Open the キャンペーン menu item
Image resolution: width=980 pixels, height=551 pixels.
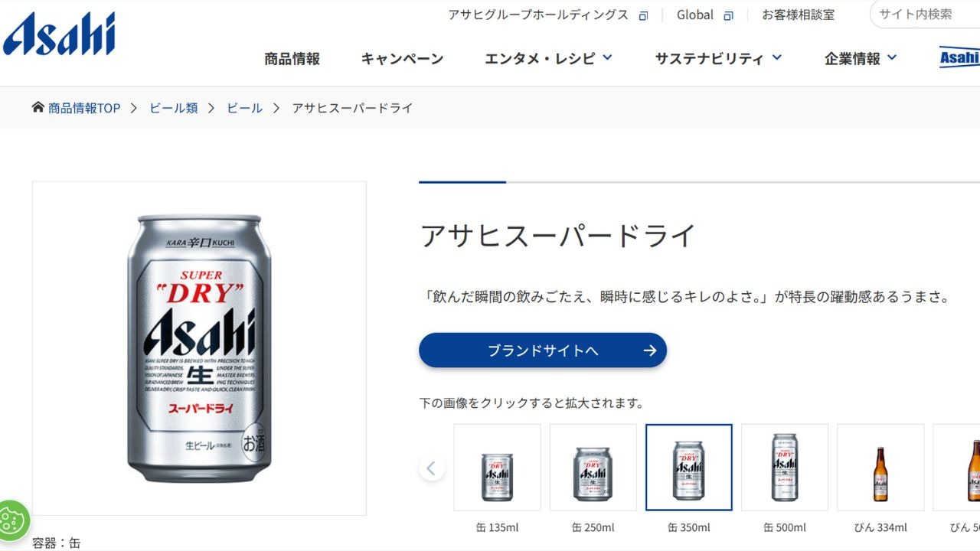pyautogui.click(x=402, y=58)
